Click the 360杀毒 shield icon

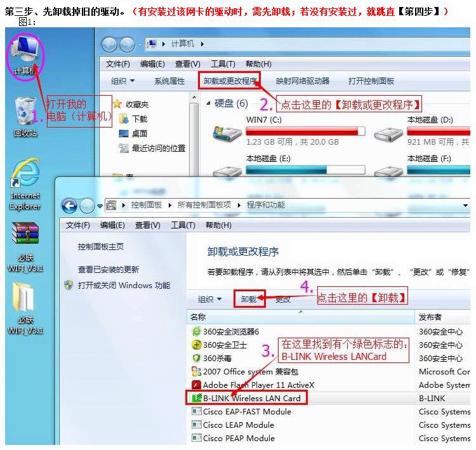point(196,358)
